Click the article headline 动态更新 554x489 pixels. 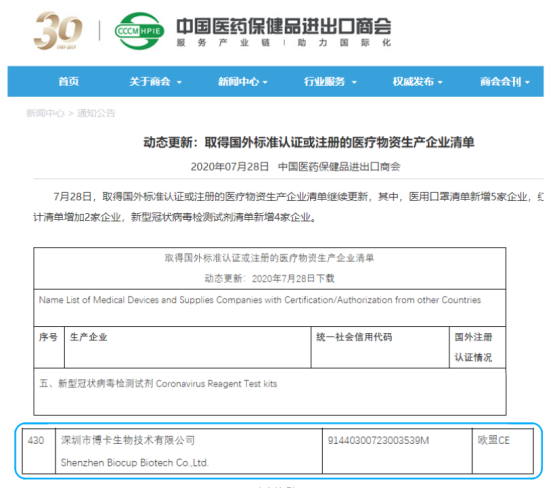[308, 142]
